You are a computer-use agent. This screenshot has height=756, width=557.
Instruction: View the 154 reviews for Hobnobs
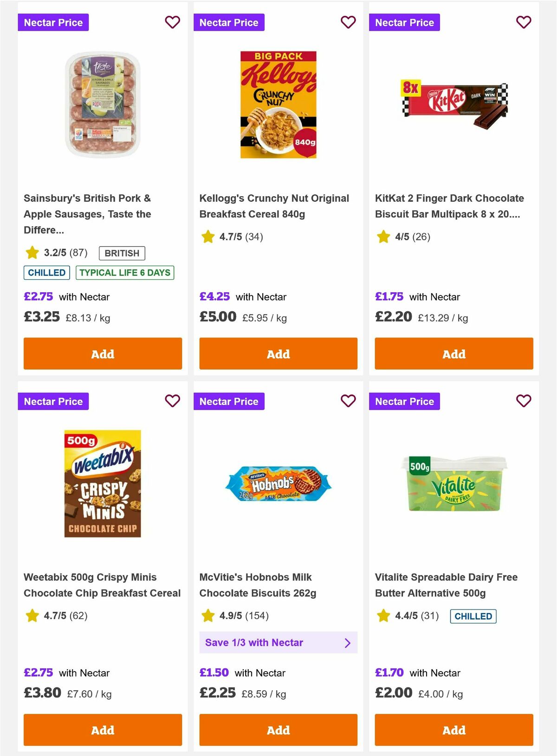[257, 615]
